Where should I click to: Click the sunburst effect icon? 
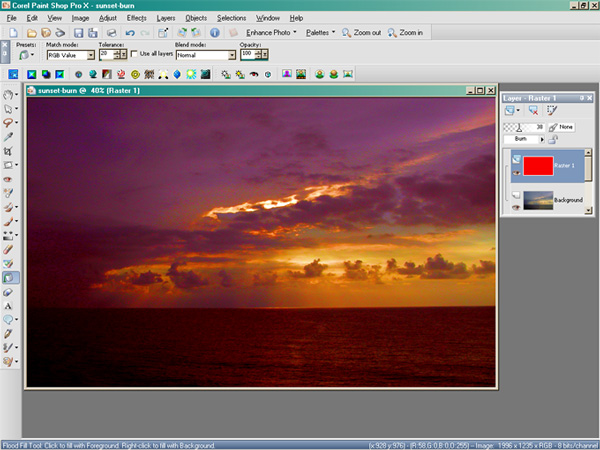(191, 74)
